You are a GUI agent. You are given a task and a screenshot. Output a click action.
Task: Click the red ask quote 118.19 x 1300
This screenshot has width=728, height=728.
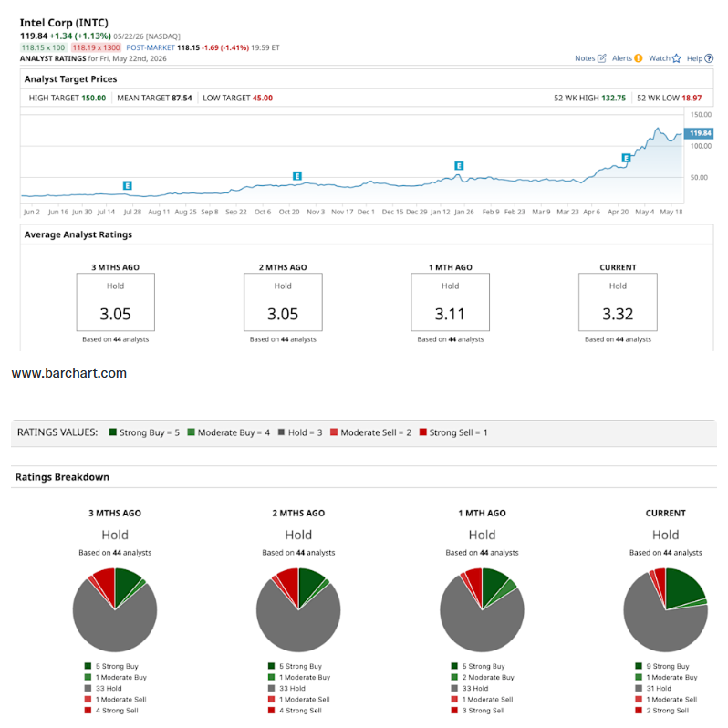click(x=96, y=47)
